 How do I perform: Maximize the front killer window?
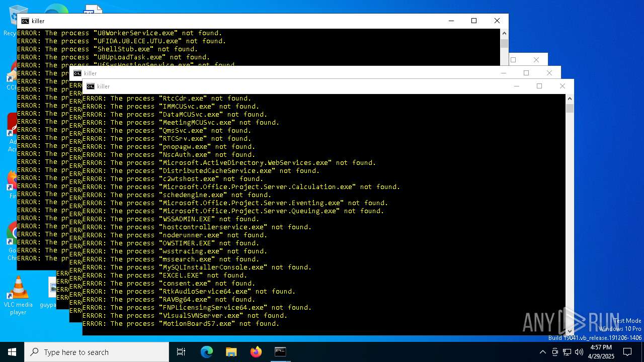point(539,86)
